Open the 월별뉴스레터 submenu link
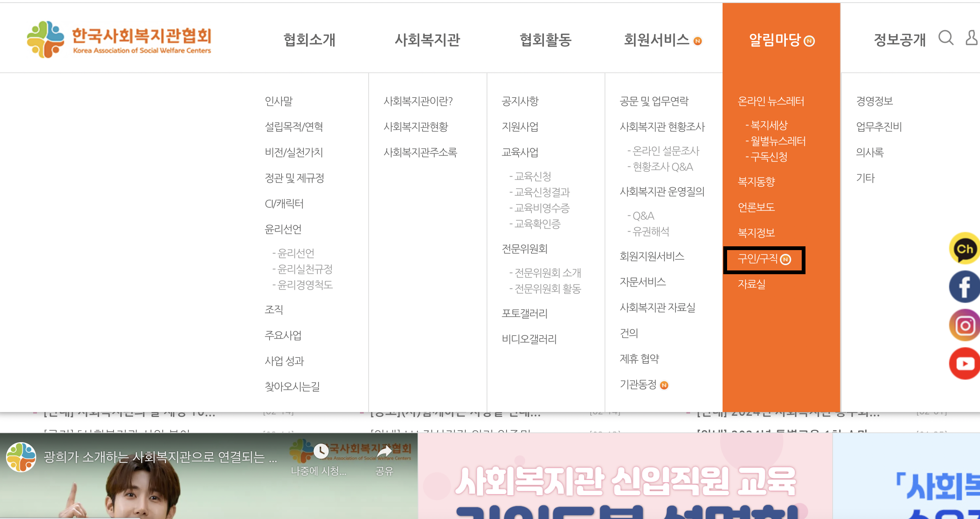The image size is (980, 519). (778, 141)
